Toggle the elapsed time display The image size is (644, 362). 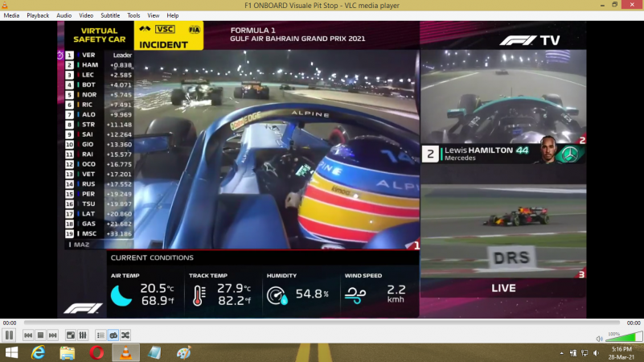10,323
